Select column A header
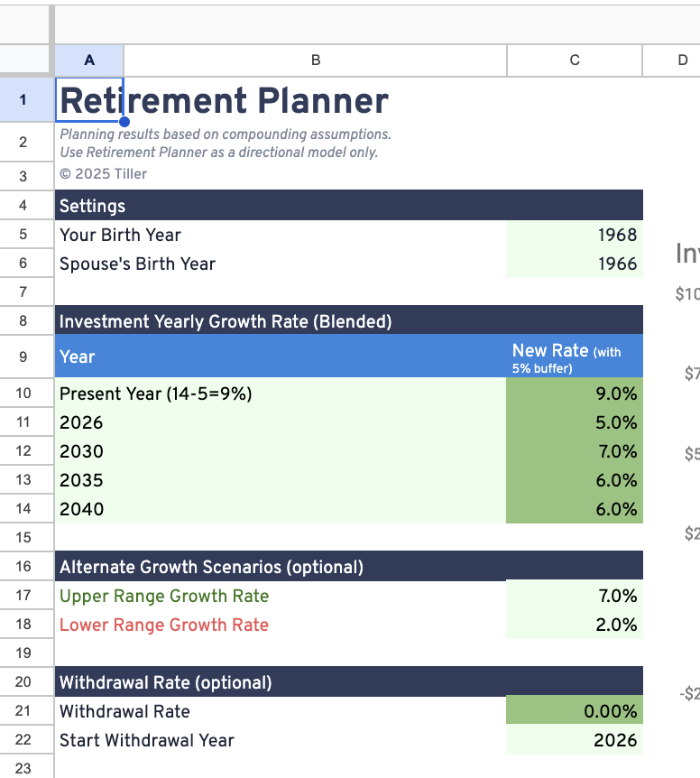 [x=89, y=60]
